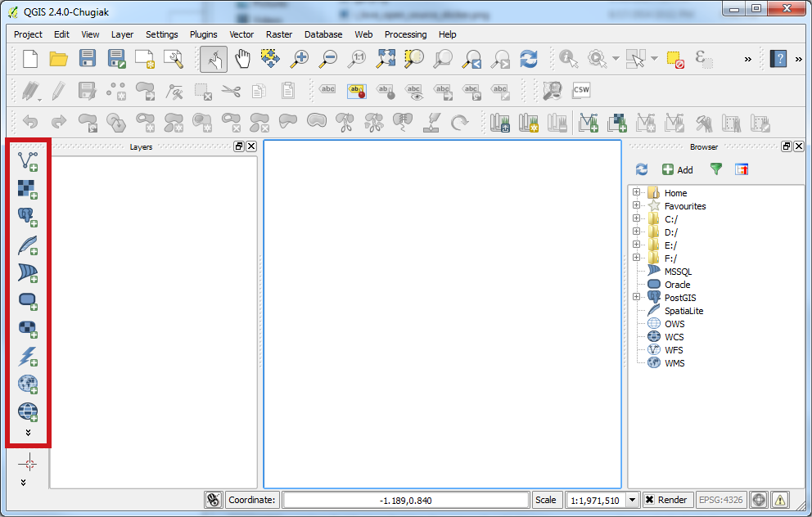812x517 pixels.
Task: Select the Pan Map hand tool
Action: pyautogui.click(x=242, y=59)
